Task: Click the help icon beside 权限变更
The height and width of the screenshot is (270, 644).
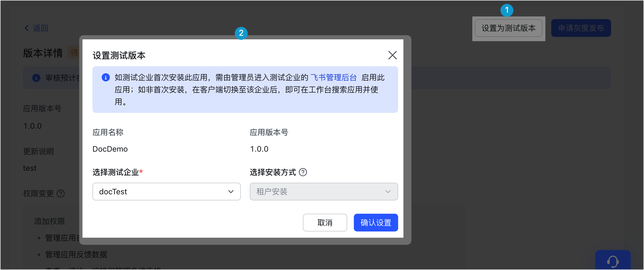Action: point(61,193)
